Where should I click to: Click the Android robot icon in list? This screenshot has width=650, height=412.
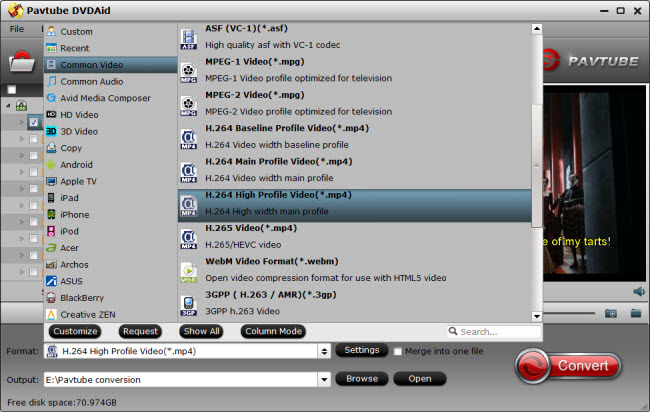click(x=52, y=164)
